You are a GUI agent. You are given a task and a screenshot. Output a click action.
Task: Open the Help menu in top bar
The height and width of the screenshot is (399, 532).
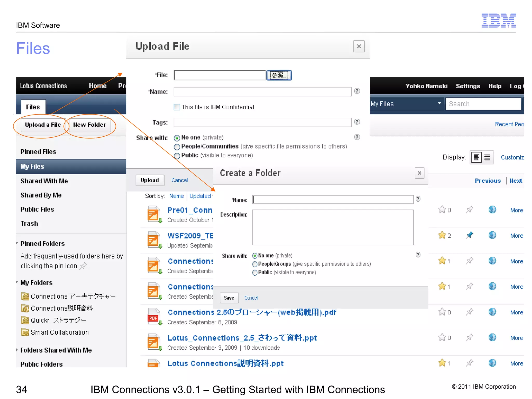(495, 86)
